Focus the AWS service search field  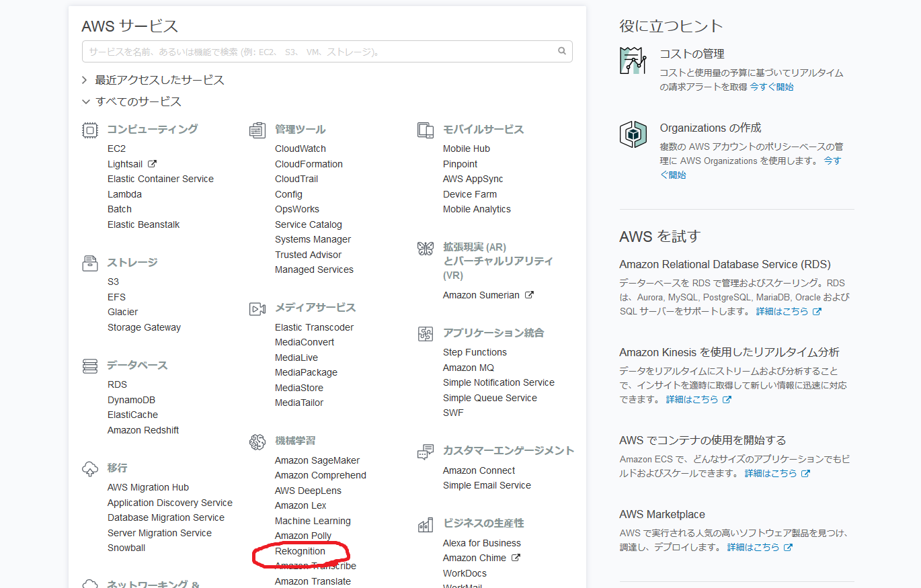(327, 52)
